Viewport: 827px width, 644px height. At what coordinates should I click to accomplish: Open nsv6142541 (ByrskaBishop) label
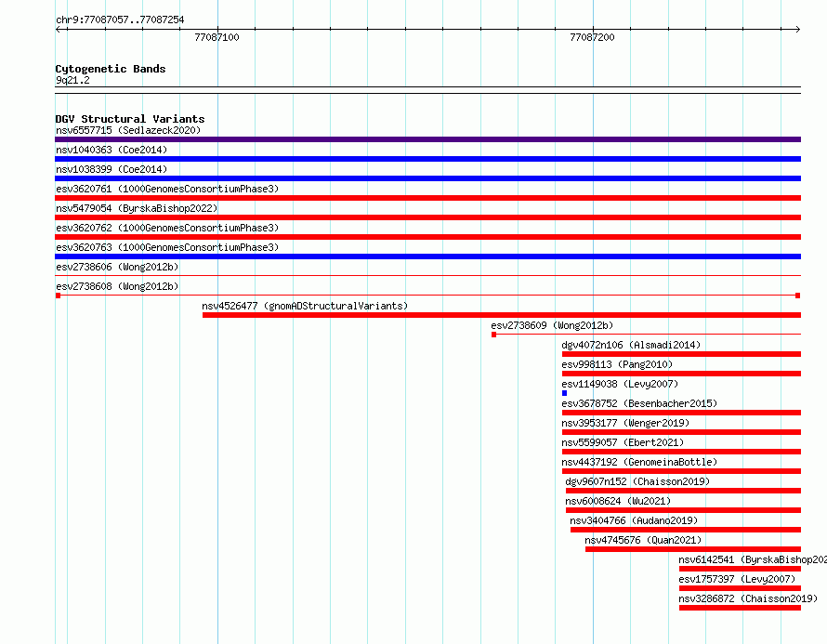coord(753,559)
